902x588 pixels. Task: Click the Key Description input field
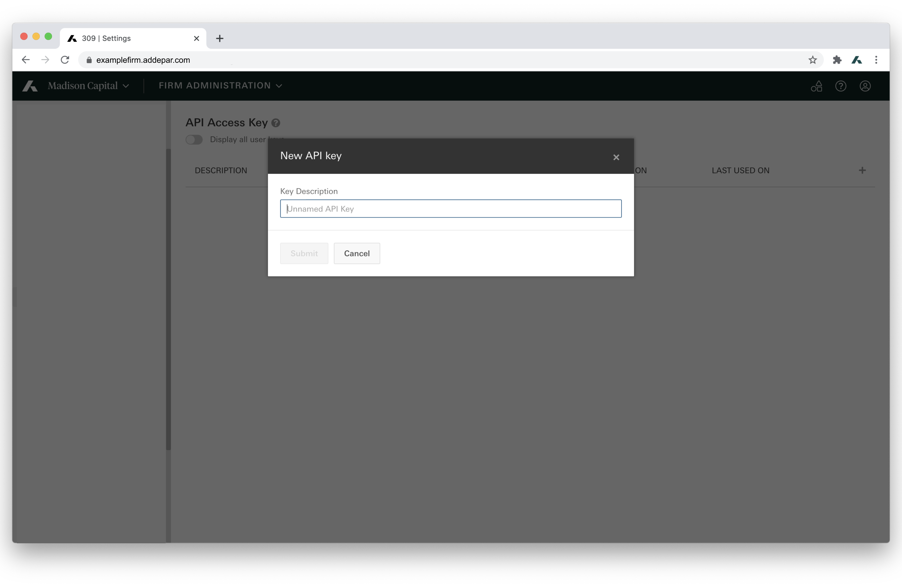pos(450,209)
